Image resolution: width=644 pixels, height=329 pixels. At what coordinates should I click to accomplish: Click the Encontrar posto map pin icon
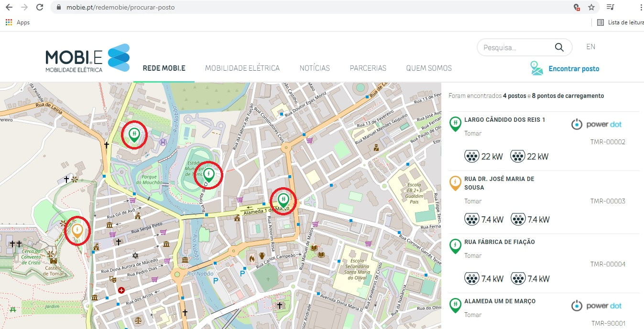[537, 68]
